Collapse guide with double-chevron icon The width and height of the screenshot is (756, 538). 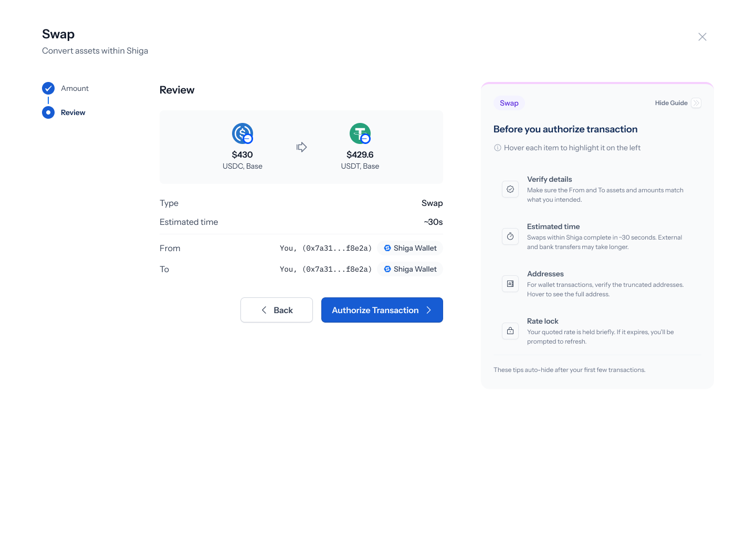tap(696, 103)
